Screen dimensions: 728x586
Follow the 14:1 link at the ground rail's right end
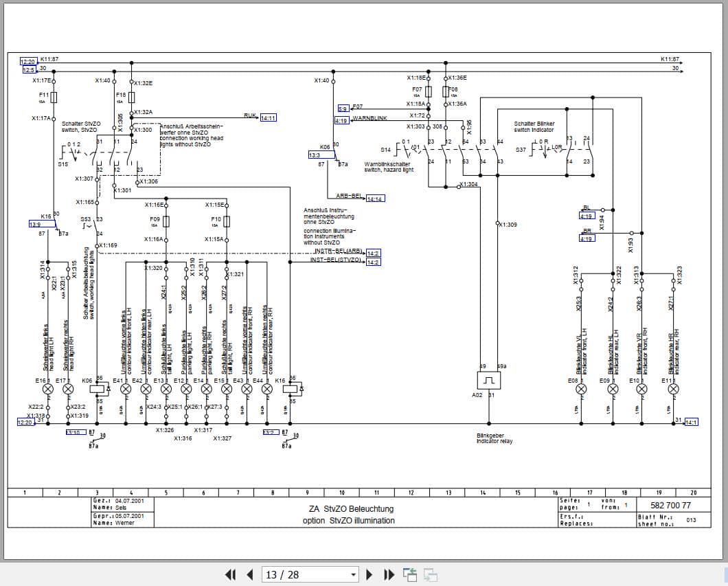coord(691,422)
